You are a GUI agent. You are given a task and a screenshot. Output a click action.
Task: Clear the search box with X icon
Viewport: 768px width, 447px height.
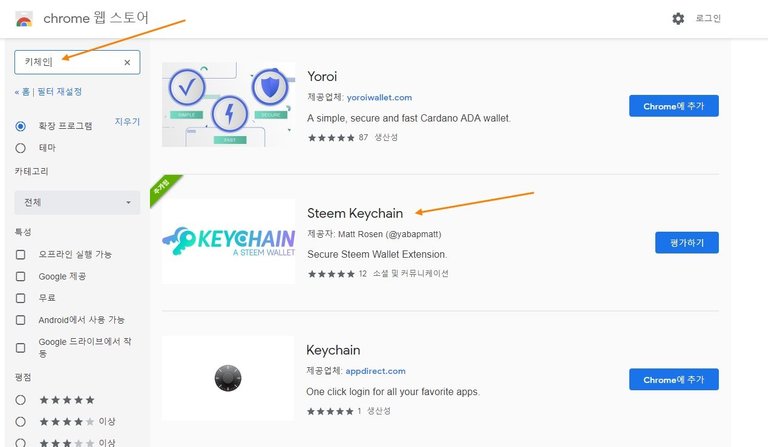(x=127, y=62)
